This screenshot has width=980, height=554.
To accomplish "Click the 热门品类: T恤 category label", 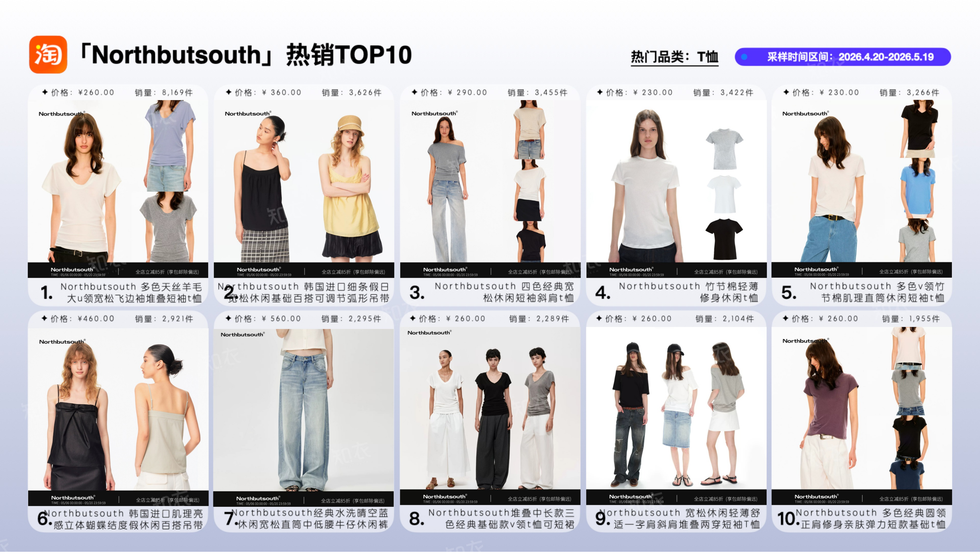I will click(x=675, y=57).
